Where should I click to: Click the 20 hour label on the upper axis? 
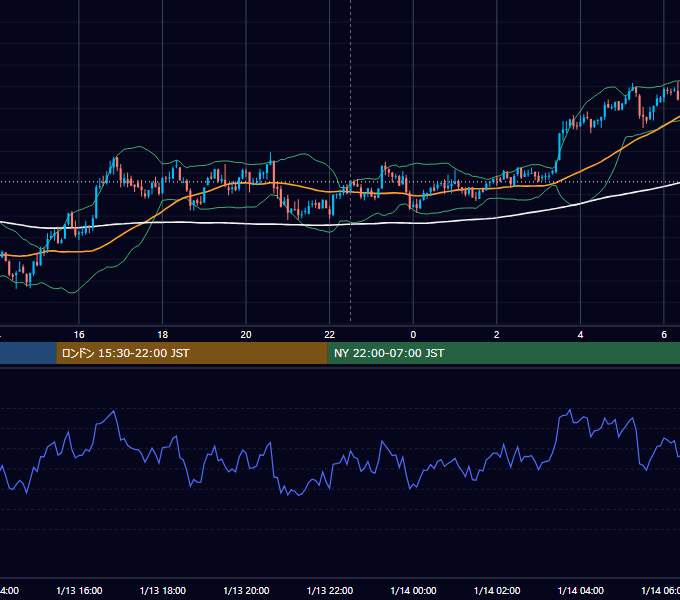click(x=246, y=335)
